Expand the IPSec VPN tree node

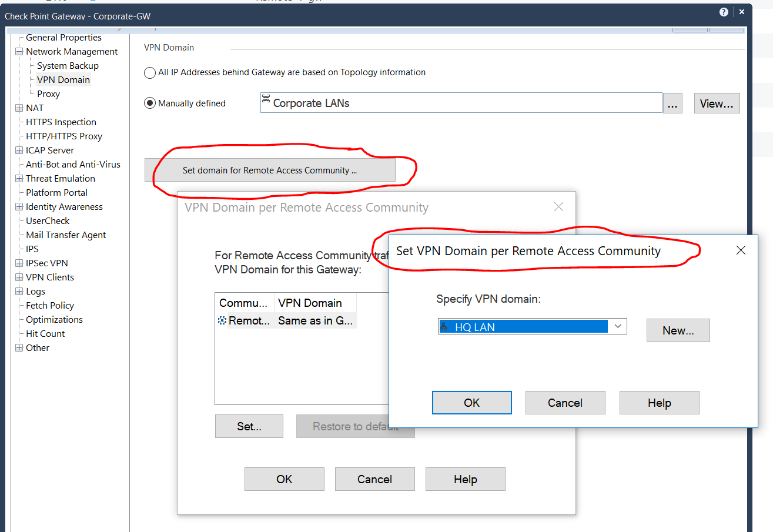[x=19, y=263]
